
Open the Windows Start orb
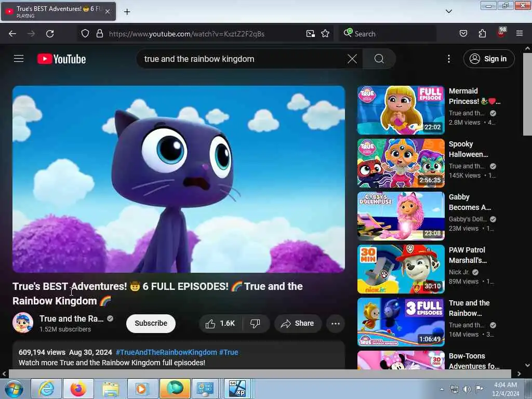pos(14,389)
